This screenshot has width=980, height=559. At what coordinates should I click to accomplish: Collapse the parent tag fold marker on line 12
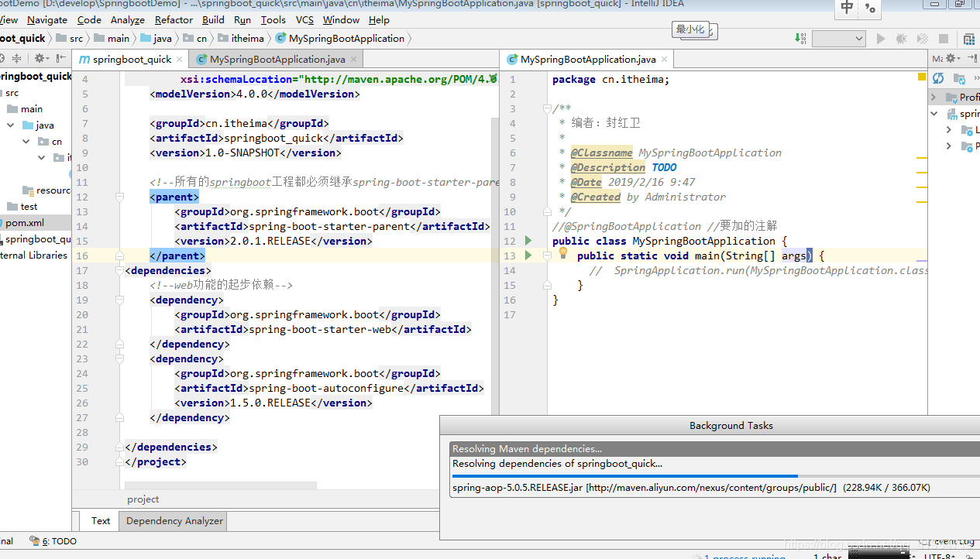119,197
